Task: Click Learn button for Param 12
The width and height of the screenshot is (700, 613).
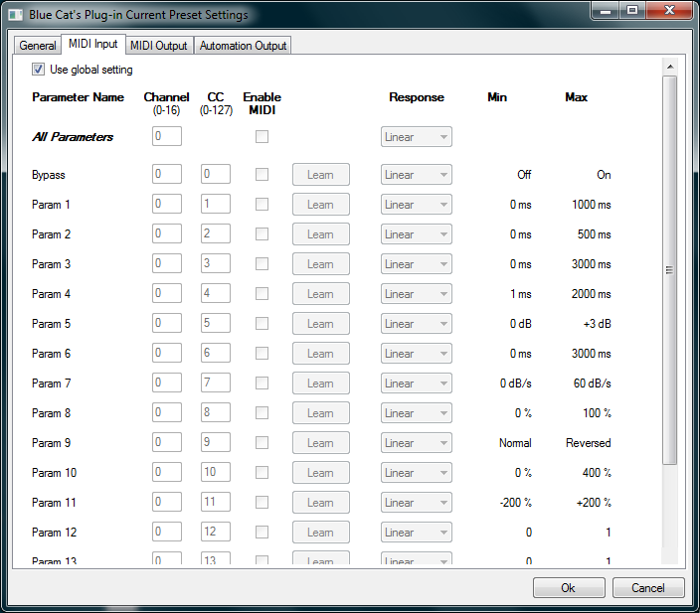Action: coord(321,533)
